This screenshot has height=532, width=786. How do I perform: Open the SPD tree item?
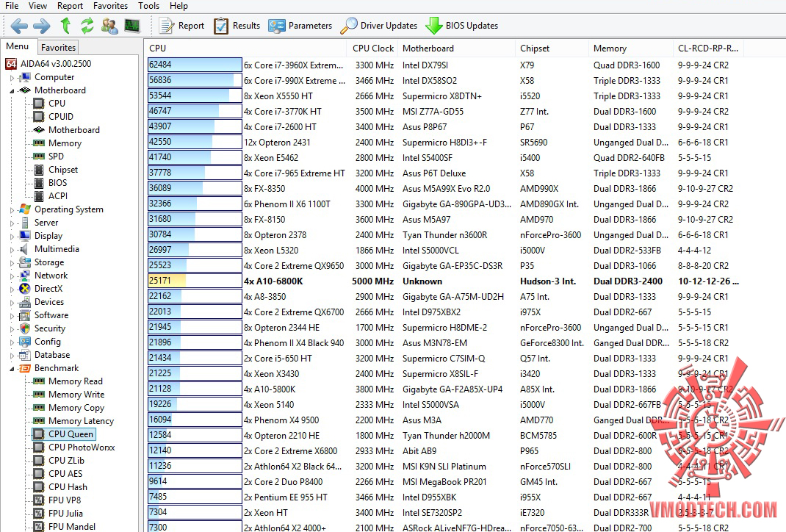(x=56, y=156)
